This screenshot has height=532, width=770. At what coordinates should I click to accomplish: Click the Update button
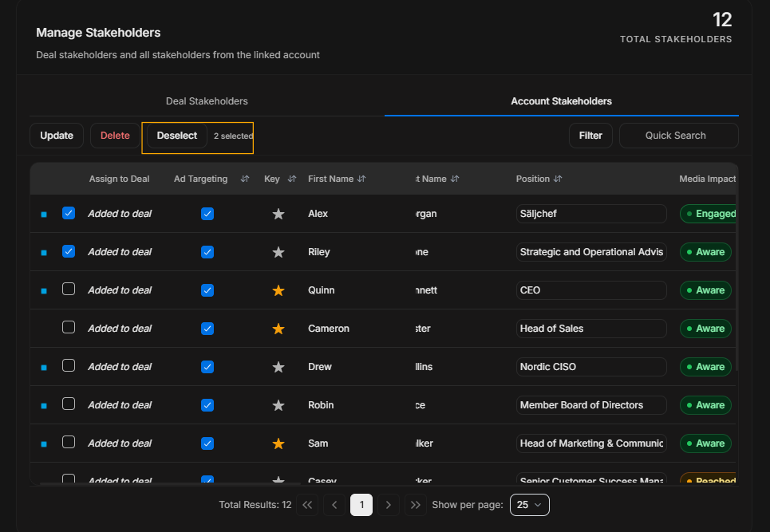pos(57,136)
